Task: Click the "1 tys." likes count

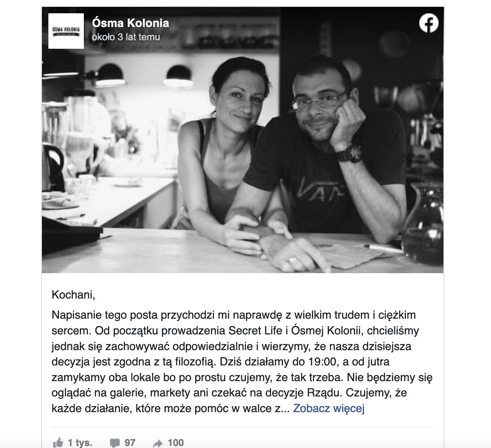Action: click(x=80, y=443)
